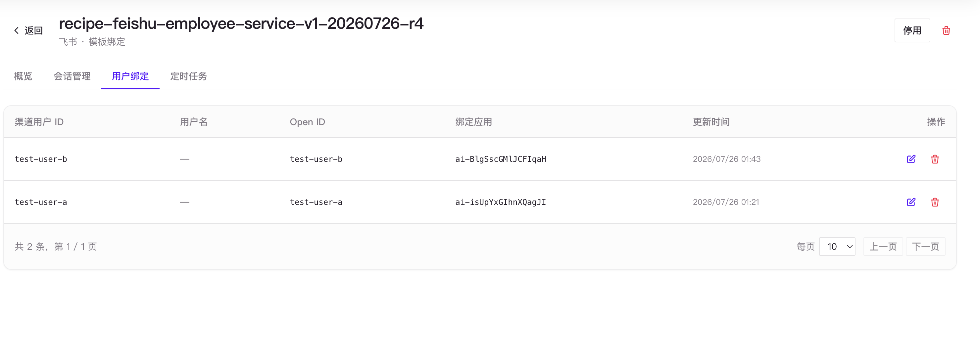The image size is (980, 364).
Task: Click the 渠道用户 ID column header
Action: point(39,122)
